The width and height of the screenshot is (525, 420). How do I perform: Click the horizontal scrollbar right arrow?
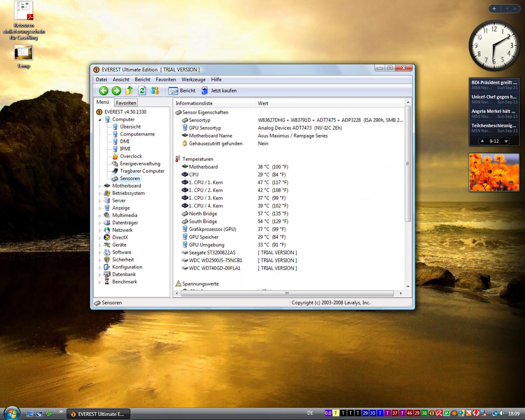(401, 293)
